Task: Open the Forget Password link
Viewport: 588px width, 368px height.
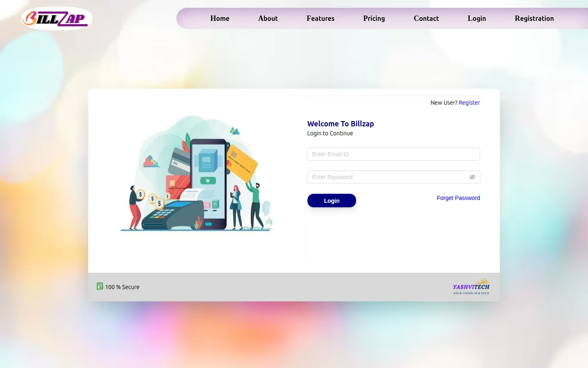Action: coord(458,198)
